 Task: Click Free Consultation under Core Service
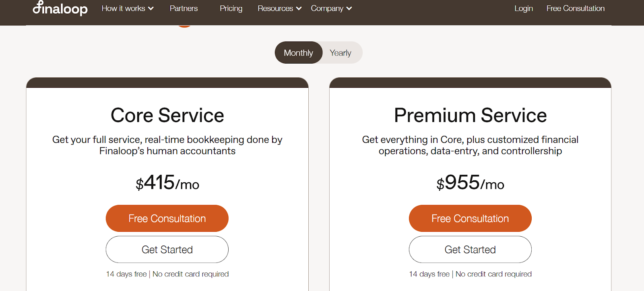point(167,219)
